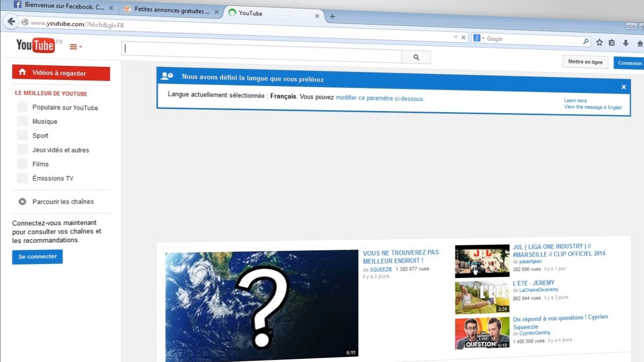Close the YouTube browser tab

(x=317, y=16)
